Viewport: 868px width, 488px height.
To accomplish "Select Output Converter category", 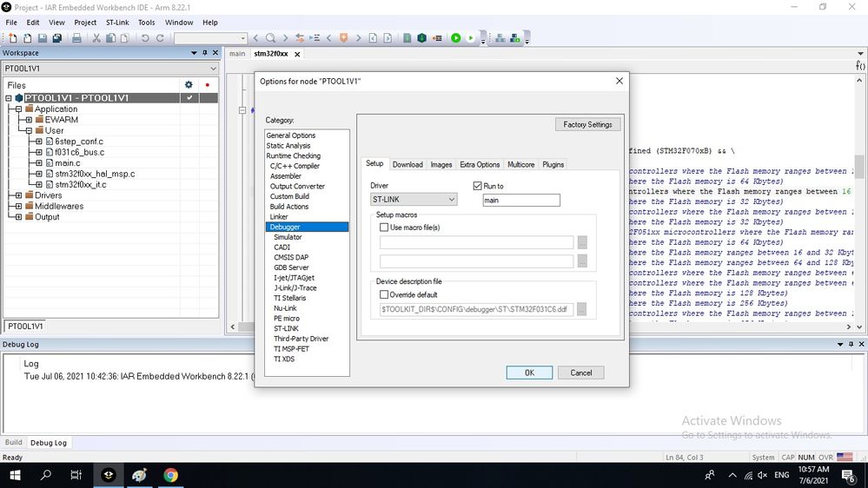I will coord(297,187).
